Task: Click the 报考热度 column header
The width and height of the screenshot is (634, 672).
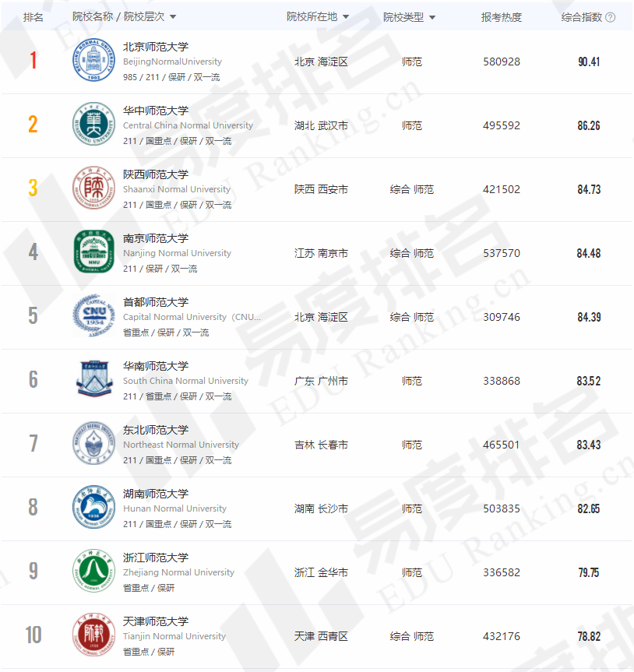Action: tap(501, 17)
